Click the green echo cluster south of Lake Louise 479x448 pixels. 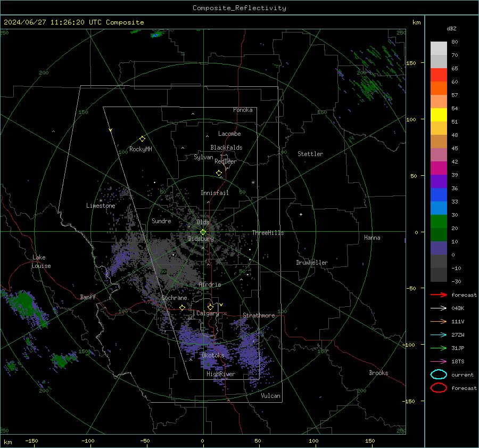[25, 307]
